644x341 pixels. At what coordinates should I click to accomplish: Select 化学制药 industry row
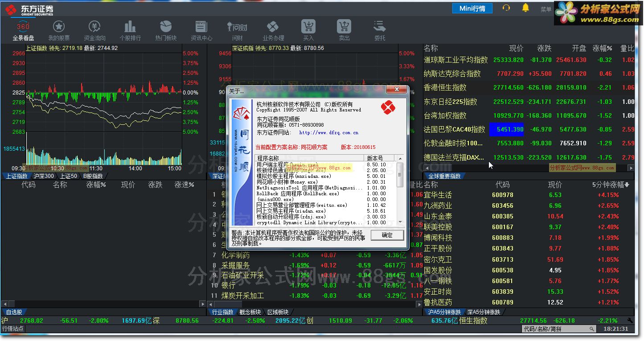pos(315,255)
